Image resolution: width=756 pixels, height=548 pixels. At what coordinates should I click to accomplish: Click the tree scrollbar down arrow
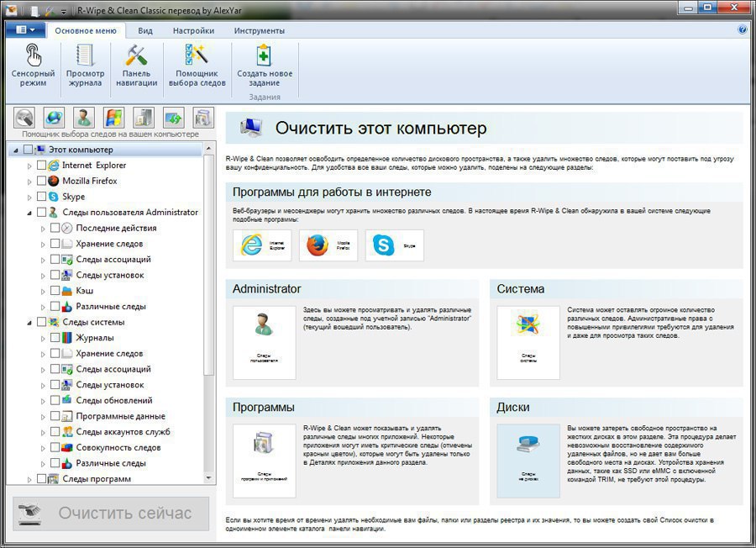[209, 478]
